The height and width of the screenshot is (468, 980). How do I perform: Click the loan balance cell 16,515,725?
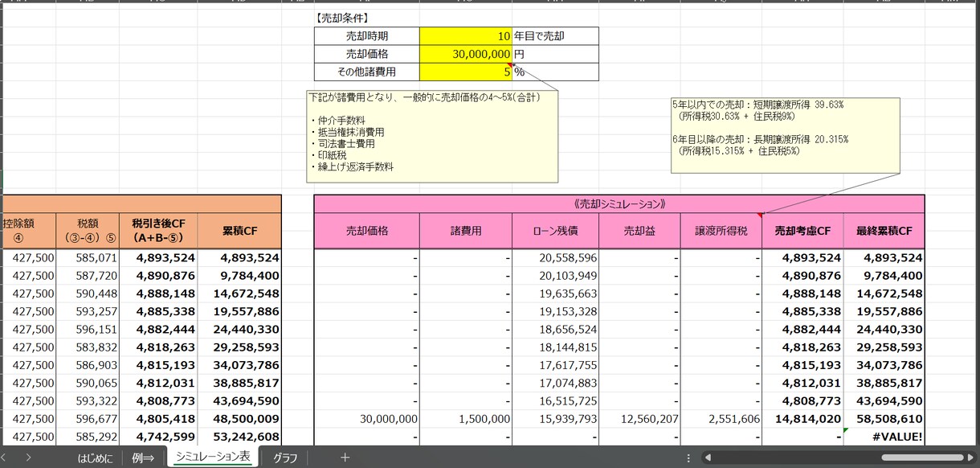tap(555, 400)
